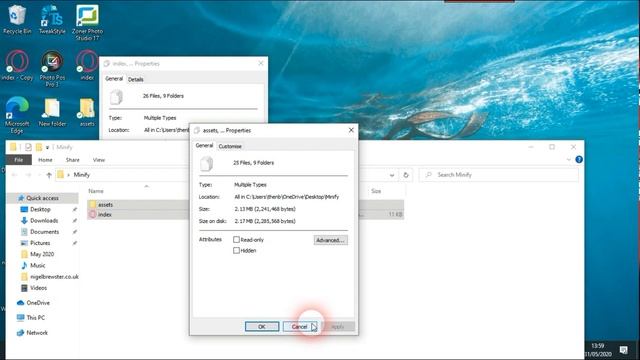Open Pictures in the navigation pane

pos(40,243)
